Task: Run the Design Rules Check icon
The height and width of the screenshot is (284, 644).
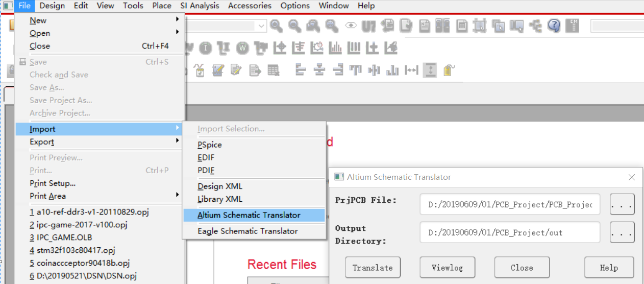Action: pos(406,26)
